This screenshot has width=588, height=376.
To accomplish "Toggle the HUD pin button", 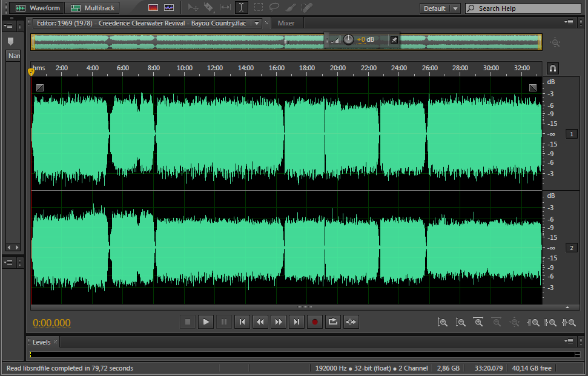I will [x=394, y=40].
